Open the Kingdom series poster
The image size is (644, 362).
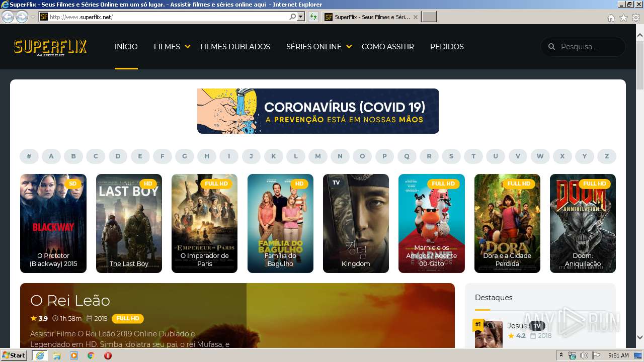tap(356, 223)
